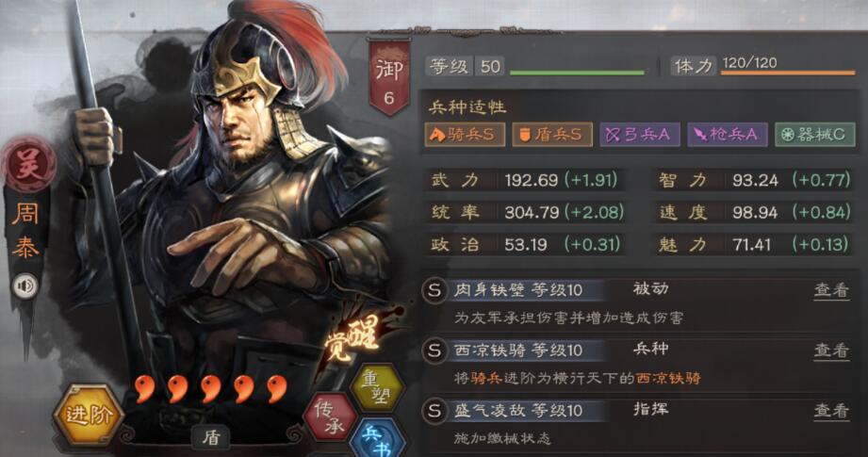Screen dimensions: 868x457
Task: Select the 盾兵S shield troop tag
Action: point(552,135)
